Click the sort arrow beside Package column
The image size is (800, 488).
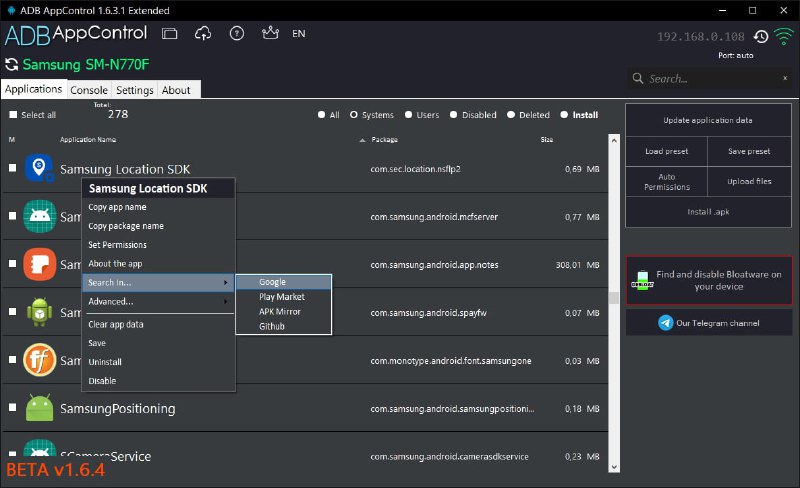pyautogui.click(x=362, y=140)
